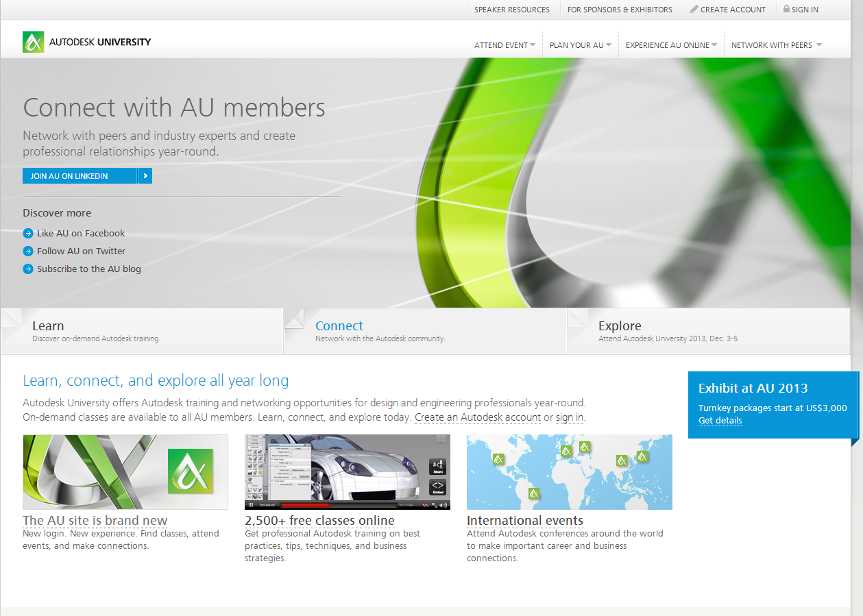Click the Connect with AU members headline
This screenshot has width=863, height=616.
[174, 108]
